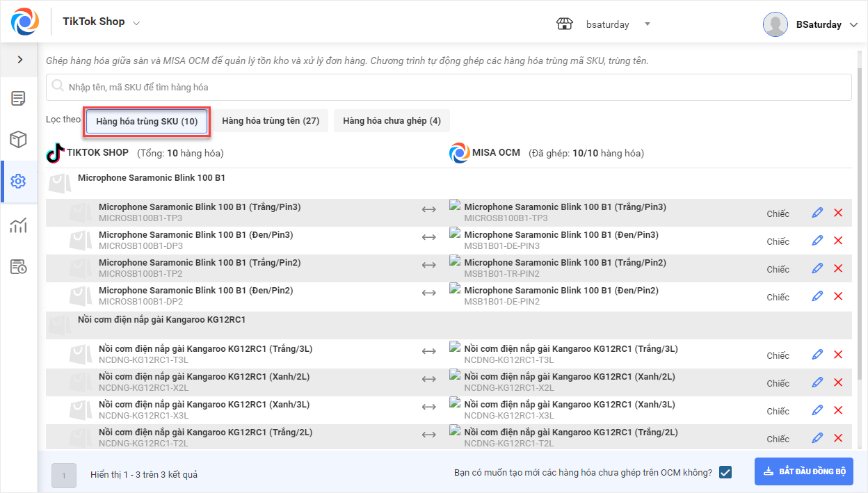
Task: Edit mapping for MICROSB100B1-TP3 with pencil icon
Action: [817, 213]
